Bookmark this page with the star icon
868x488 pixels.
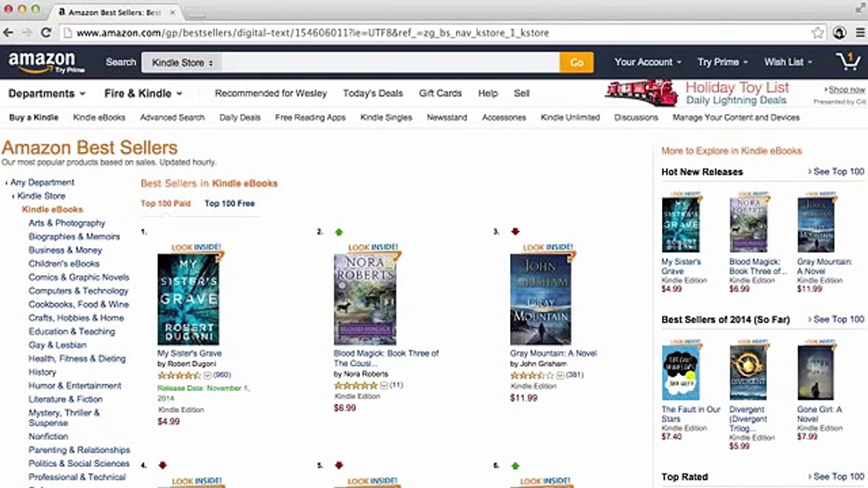tap(818, 33)
